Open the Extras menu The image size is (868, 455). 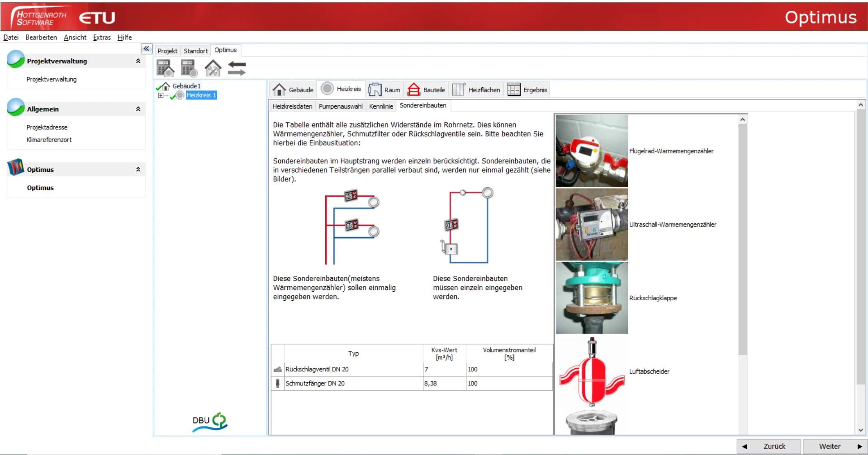tap(102, 38)
